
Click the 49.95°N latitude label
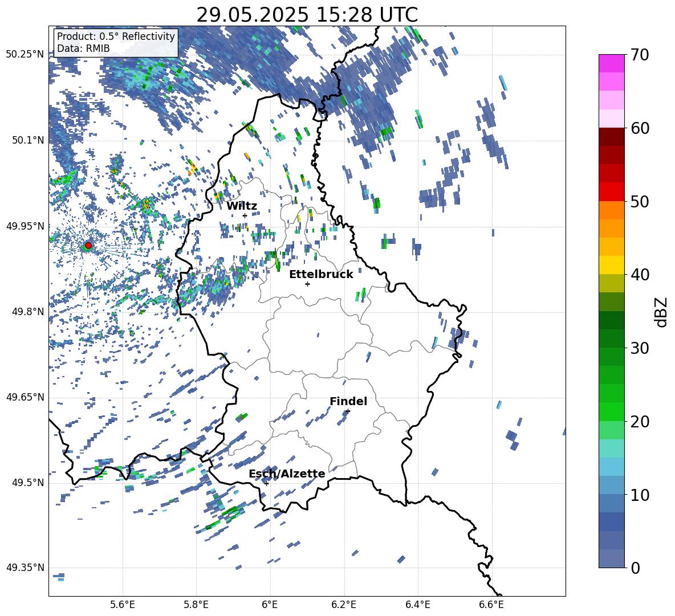coord(25,226)
